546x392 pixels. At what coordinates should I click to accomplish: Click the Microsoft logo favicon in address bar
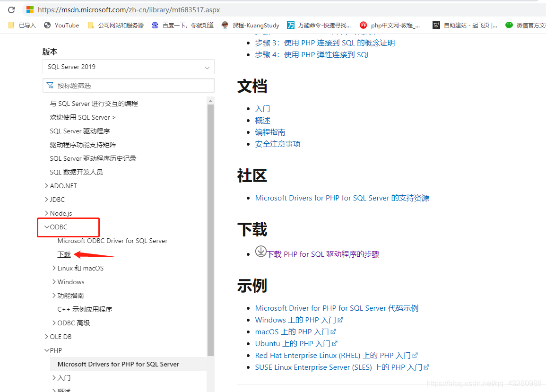pyautogui.click(x=30, y=10)
